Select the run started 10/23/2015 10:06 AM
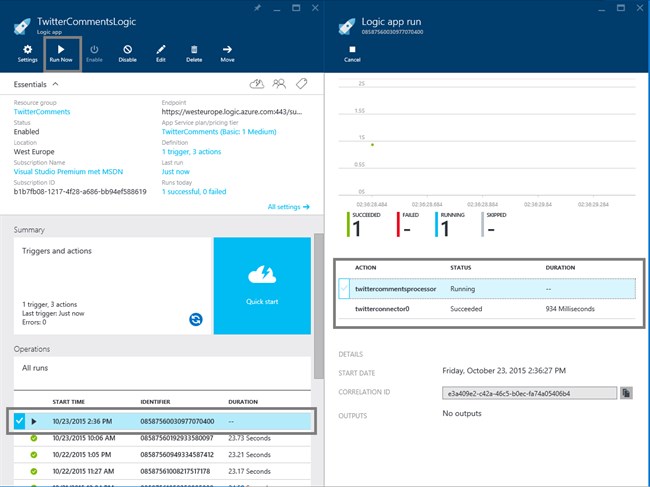The width and height of the screenshot is (650, 487). click(162, 438)
